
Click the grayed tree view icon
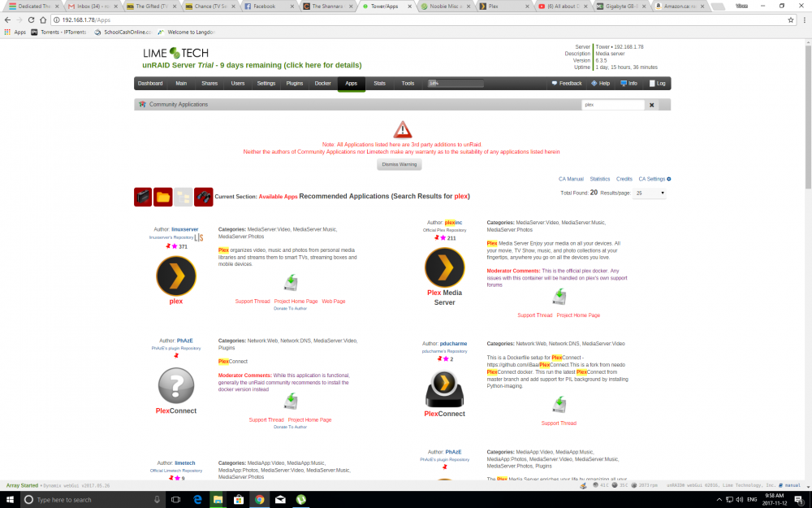184,197
